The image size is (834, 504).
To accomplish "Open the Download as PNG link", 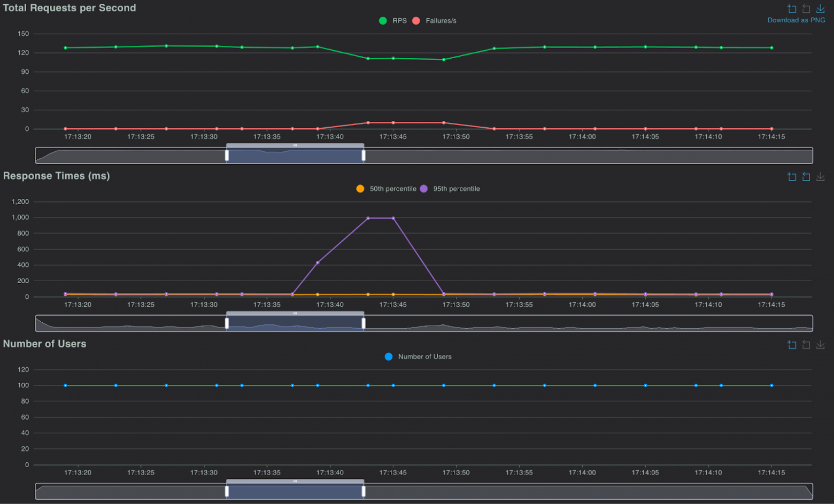I will 797,19.
